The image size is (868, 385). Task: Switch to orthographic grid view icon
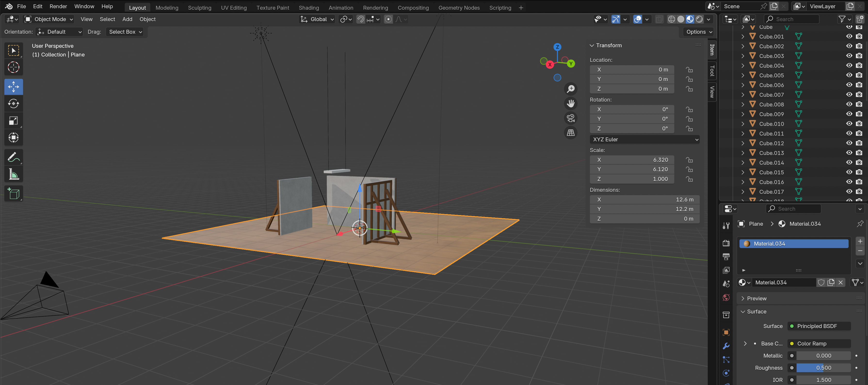tap(571, 133)
